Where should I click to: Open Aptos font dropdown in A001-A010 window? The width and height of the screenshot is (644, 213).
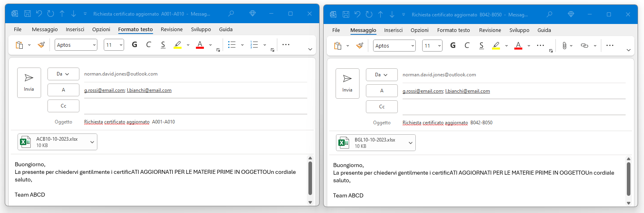click(94, 45)
